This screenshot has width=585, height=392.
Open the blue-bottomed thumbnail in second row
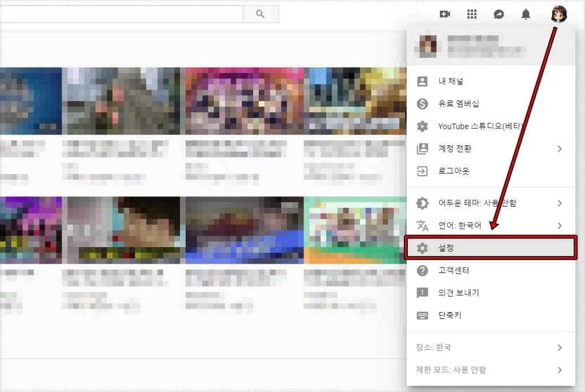pos(245,231)
